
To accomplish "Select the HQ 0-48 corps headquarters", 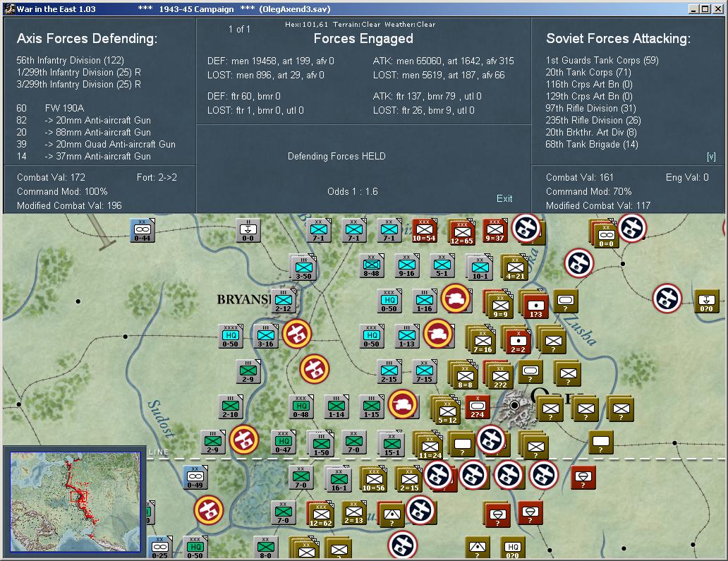I will 301,407.
